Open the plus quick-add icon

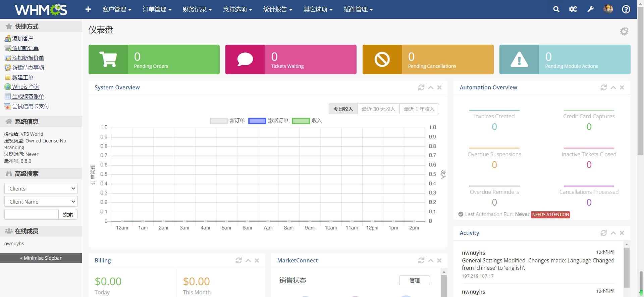click(x=88, y=9)
